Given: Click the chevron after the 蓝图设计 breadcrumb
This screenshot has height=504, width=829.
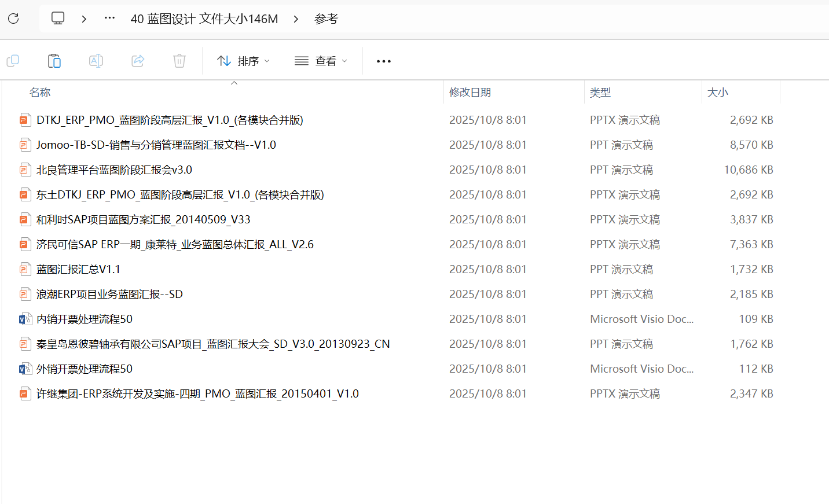Looking at the screenshot, I should (296, 19).
